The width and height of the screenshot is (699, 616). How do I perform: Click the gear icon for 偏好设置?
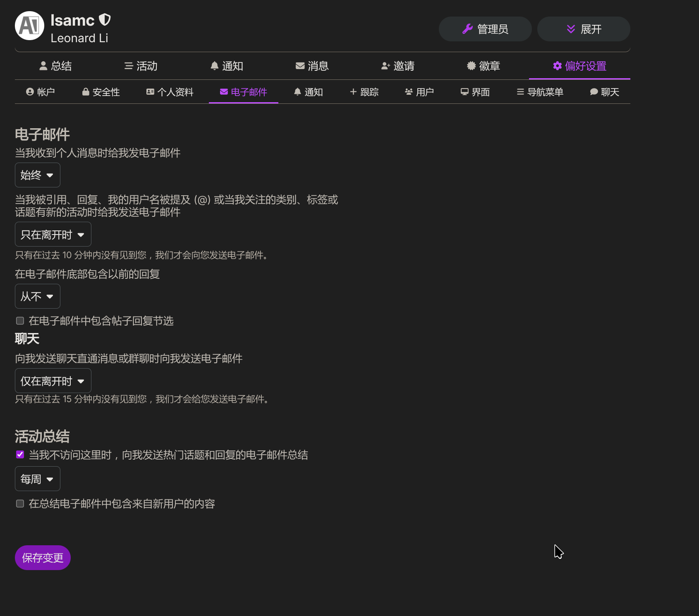(x=557, y=66)
